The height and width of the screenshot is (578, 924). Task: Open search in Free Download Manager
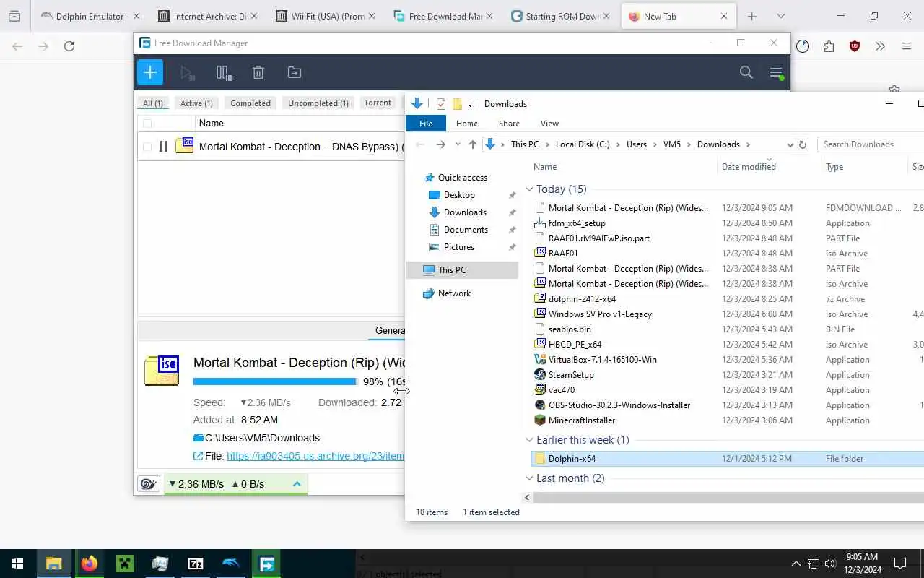point(746,72)
